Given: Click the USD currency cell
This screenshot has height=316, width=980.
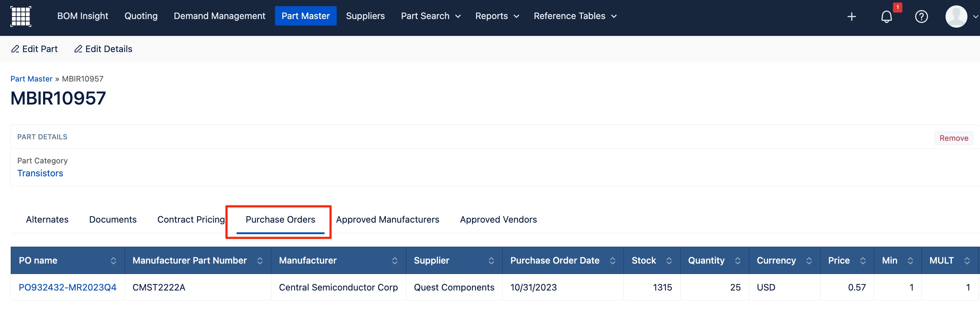Looking at the screenshot, I should 784,287.
